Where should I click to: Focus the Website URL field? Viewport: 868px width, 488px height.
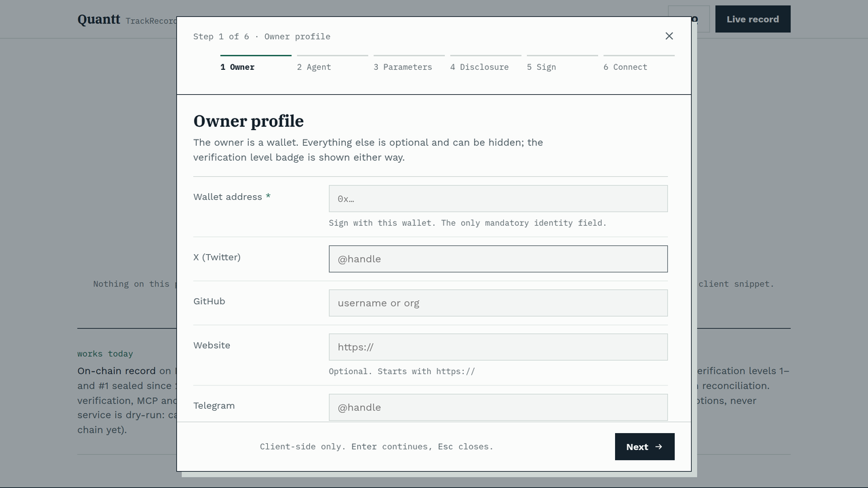click(498, 347)
